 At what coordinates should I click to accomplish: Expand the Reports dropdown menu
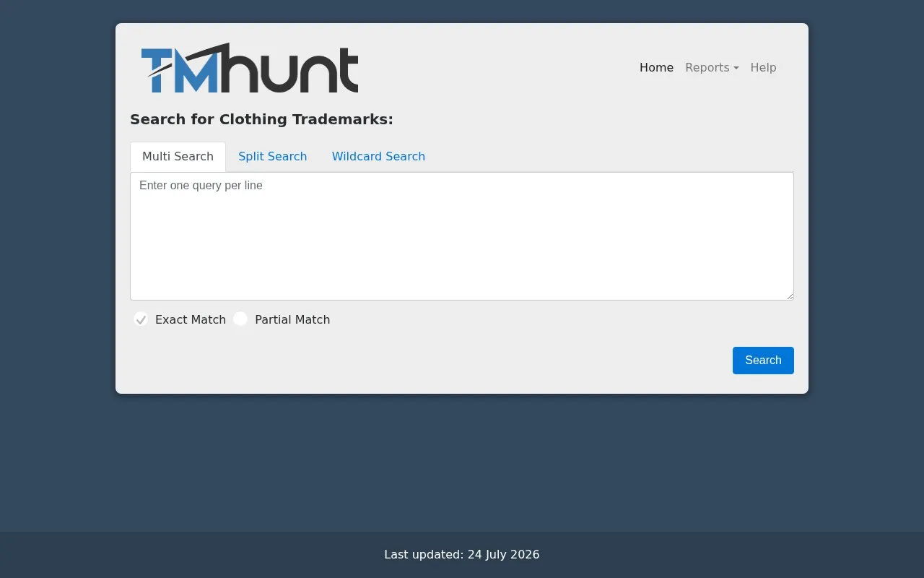[712, 67]
